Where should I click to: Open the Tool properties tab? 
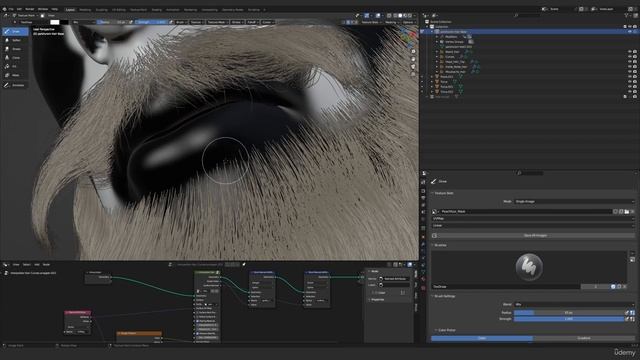[x=423, y=182]
